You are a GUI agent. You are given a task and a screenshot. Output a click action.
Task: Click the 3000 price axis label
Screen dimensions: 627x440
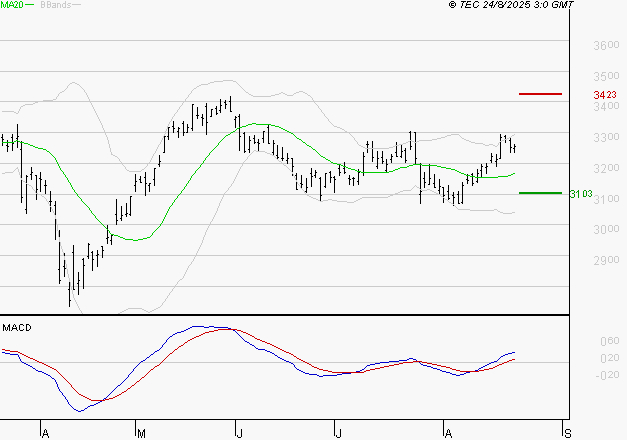pyautogui.click(x=606, y=230)
